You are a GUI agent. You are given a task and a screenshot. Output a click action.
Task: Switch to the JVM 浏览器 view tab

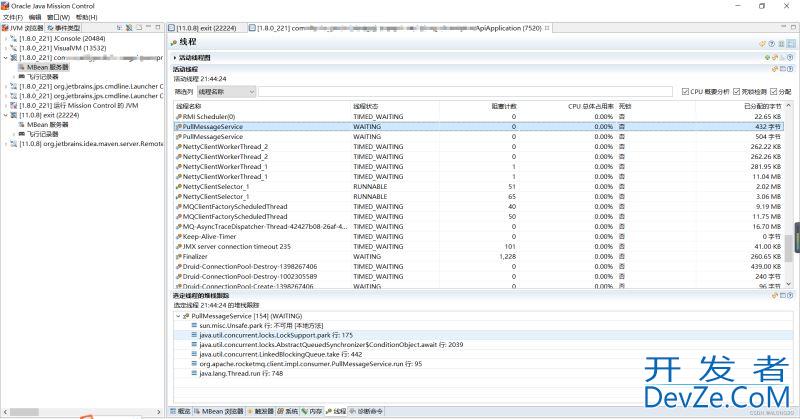(x=23, y=28)
